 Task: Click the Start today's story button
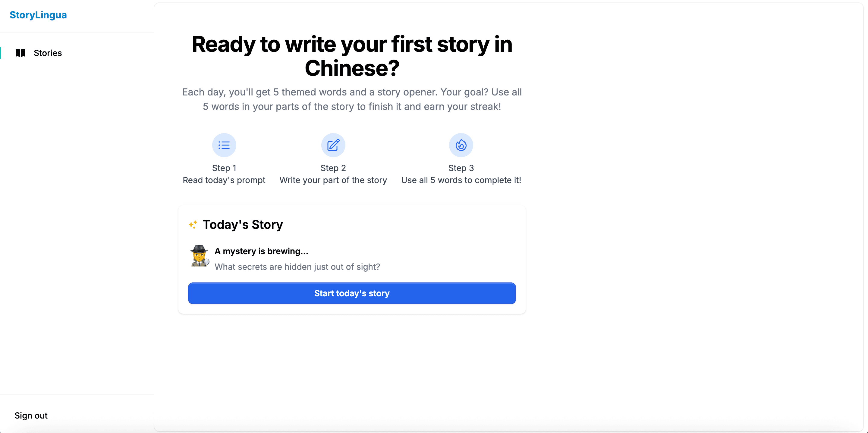[x=352, y=293]
